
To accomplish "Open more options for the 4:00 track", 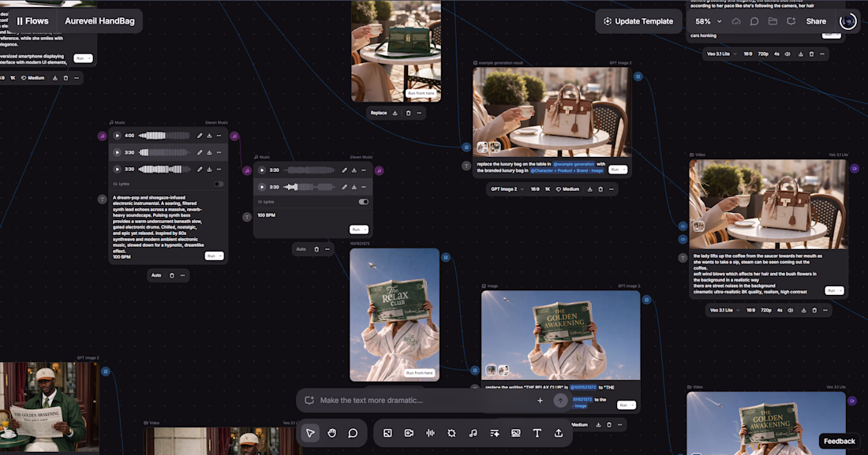I will click(219, 136).
